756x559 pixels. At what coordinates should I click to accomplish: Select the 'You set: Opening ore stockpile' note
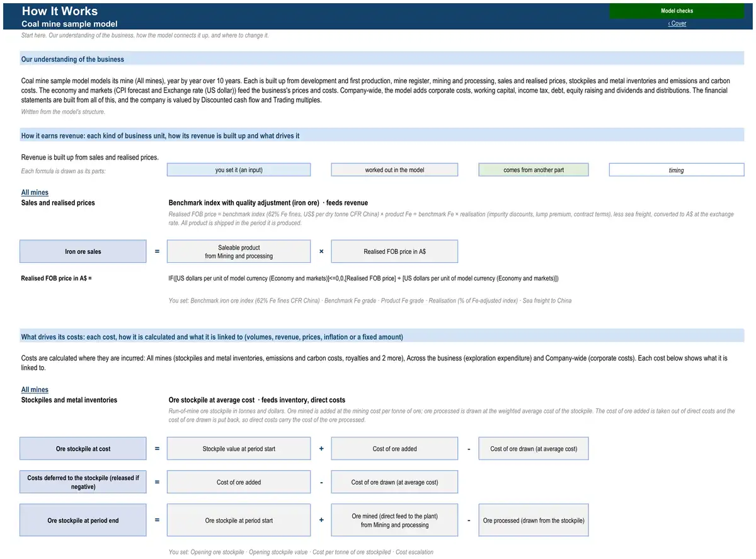tap(301, 552)
